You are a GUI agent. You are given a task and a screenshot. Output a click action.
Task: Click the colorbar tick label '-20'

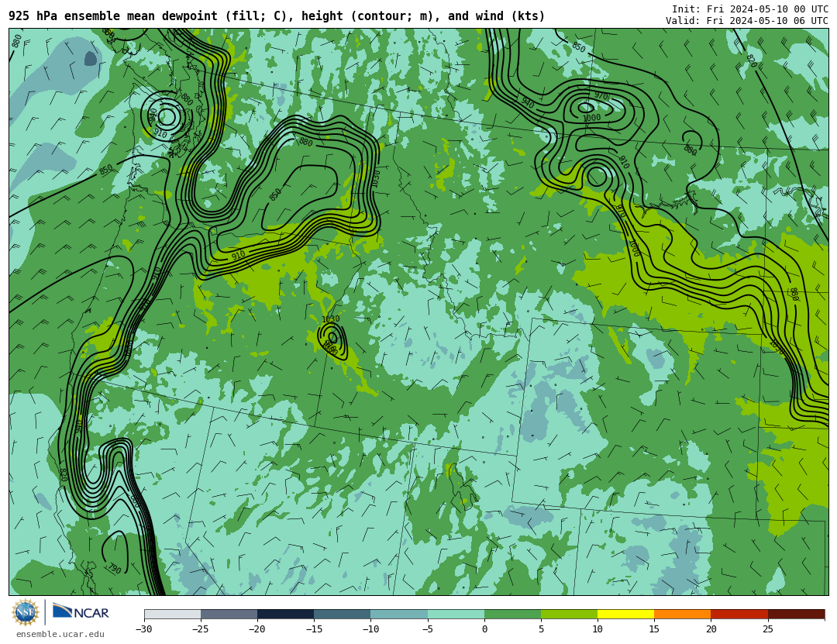click(257, 629)
